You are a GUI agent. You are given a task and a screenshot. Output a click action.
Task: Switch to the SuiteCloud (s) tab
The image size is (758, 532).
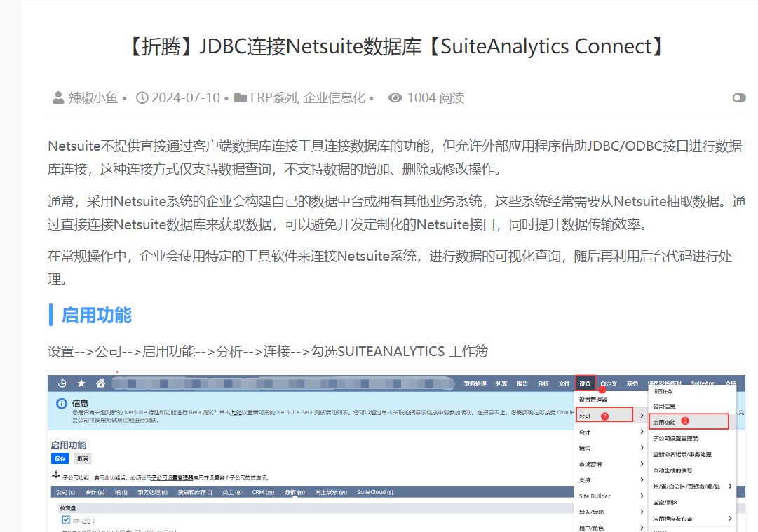[x=375, y=492]
